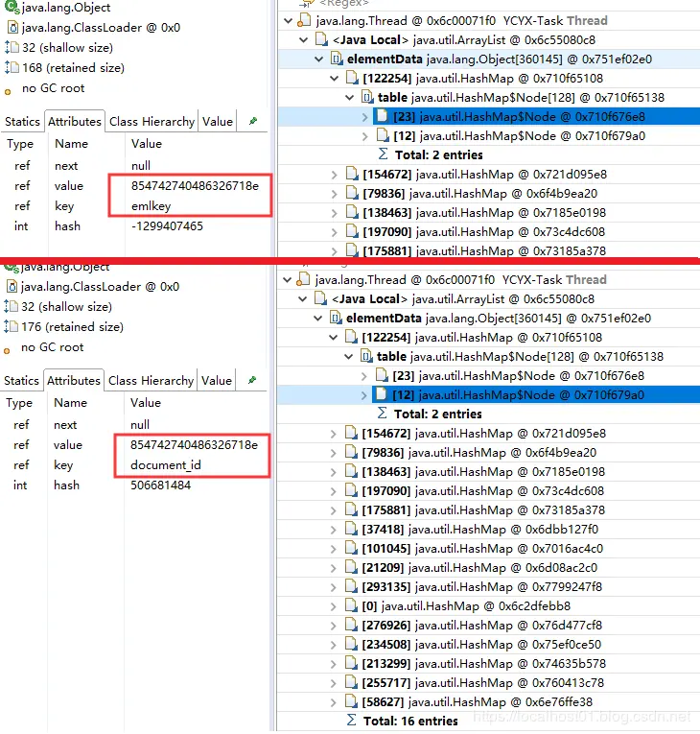Click the file icon of the HashMap @ 0x6dbb127f0 row
This screenshot has width=700, height=734.
tap(351, 529)
